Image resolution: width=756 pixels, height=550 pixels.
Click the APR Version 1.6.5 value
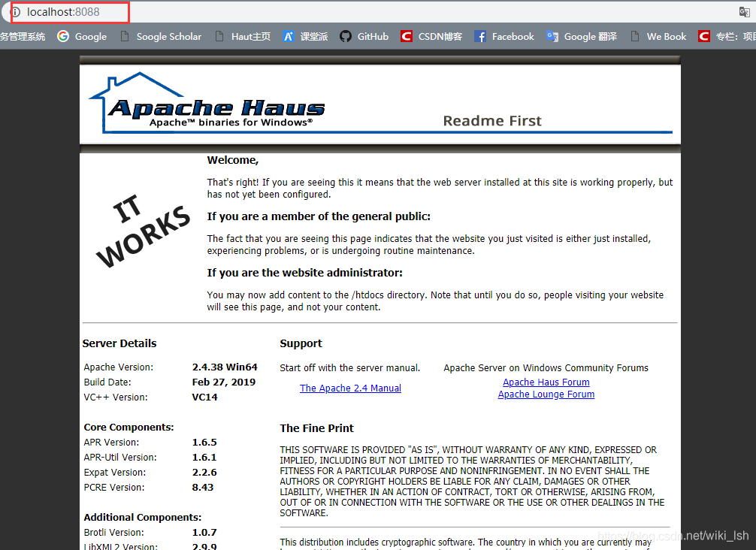coord(204,442)
